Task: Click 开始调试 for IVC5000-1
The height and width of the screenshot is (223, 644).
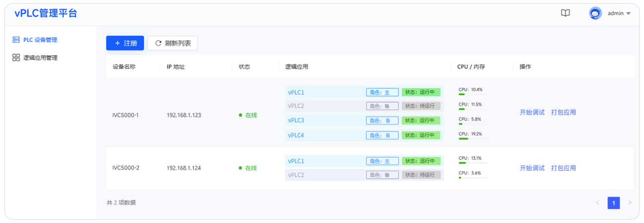Action: tap(532, 112)
